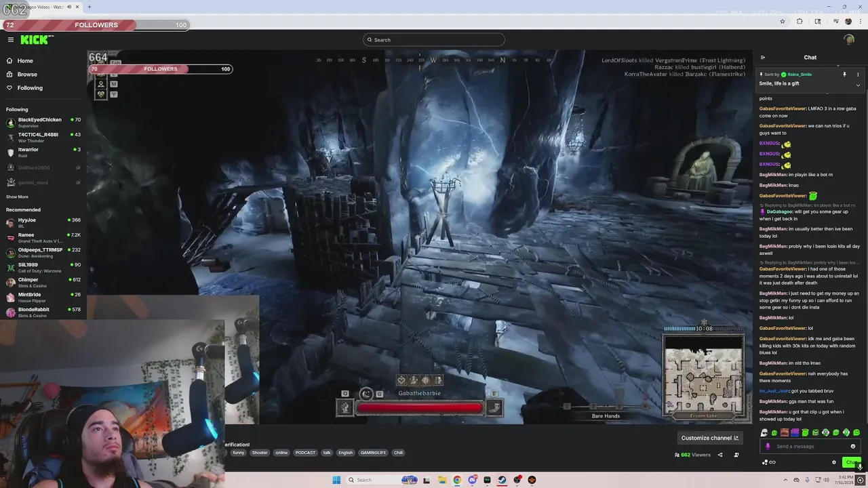
Task: Open the pinned message three-dot options
Action: [858, 75]
